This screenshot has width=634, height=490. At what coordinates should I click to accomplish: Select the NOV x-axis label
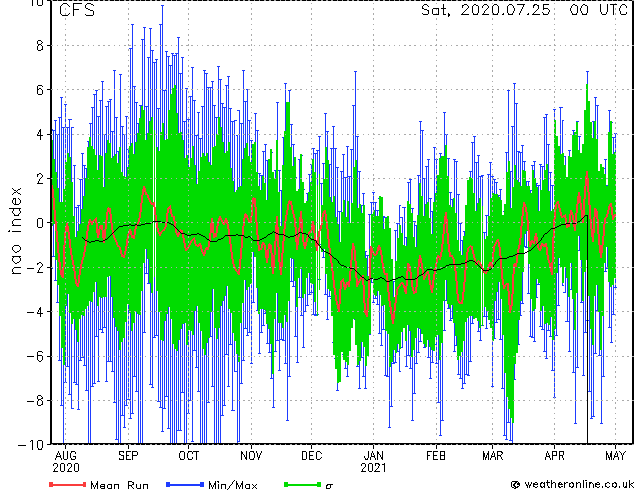click(x=251, y=456)
